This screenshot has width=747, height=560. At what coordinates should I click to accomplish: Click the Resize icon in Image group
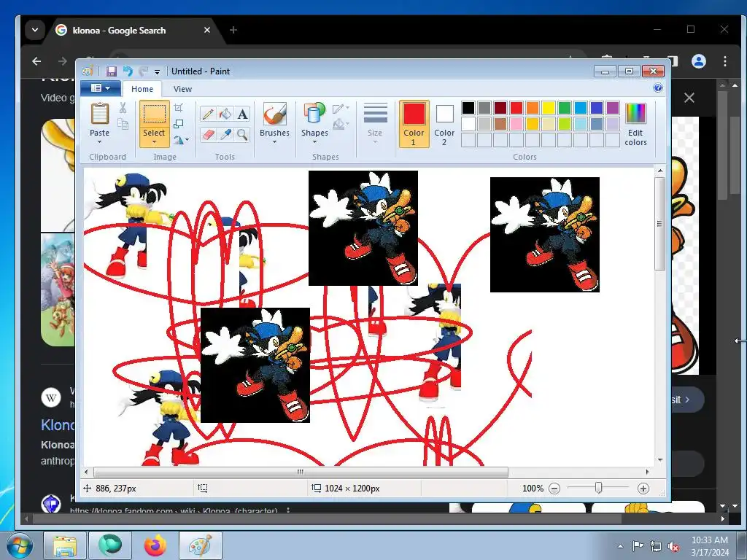point(179,124)
